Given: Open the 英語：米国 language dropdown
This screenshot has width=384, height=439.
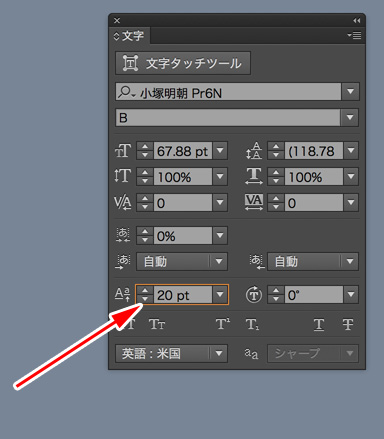Looking at the screenshot, I should (172, 353).
